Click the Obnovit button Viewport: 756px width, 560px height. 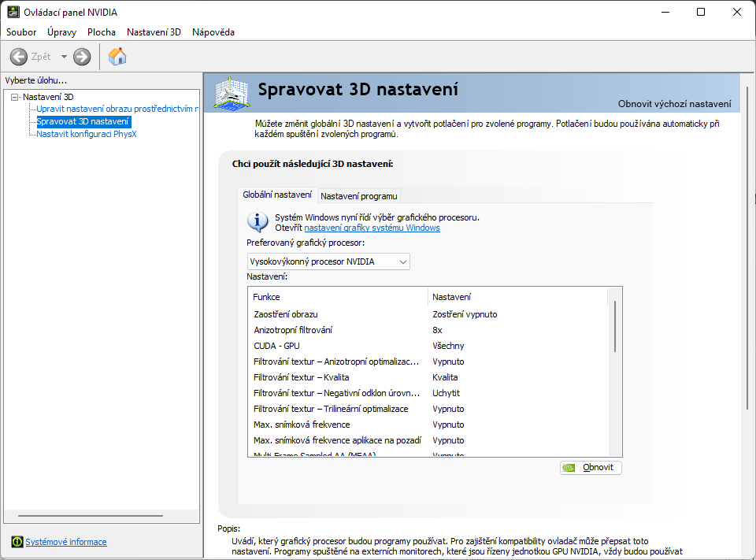(x=591, y=467)
